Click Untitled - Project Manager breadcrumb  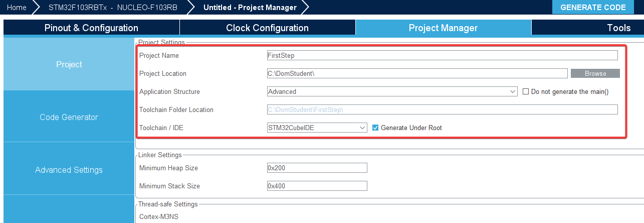[250, 7]
